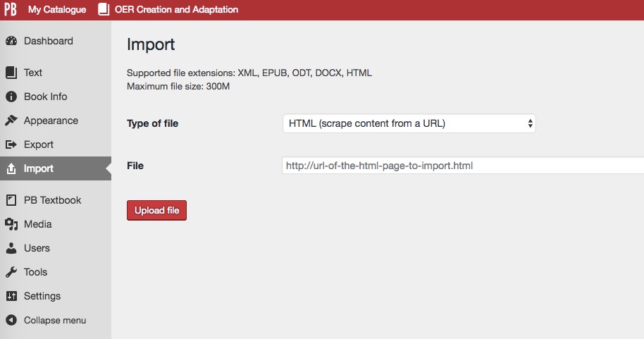Select the Import menu item

coord(56,168)
